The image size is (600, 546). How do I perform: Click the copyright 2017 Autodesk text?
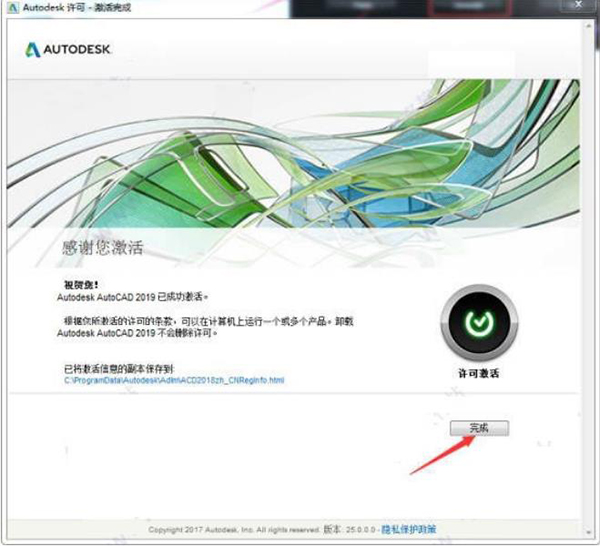click(234, 530)
